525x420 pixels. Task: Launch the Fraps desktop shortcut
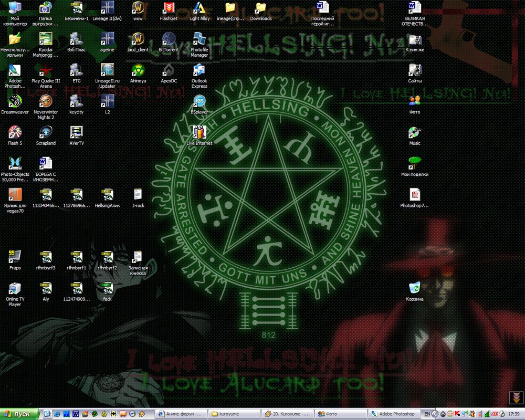tap(15, 256)
